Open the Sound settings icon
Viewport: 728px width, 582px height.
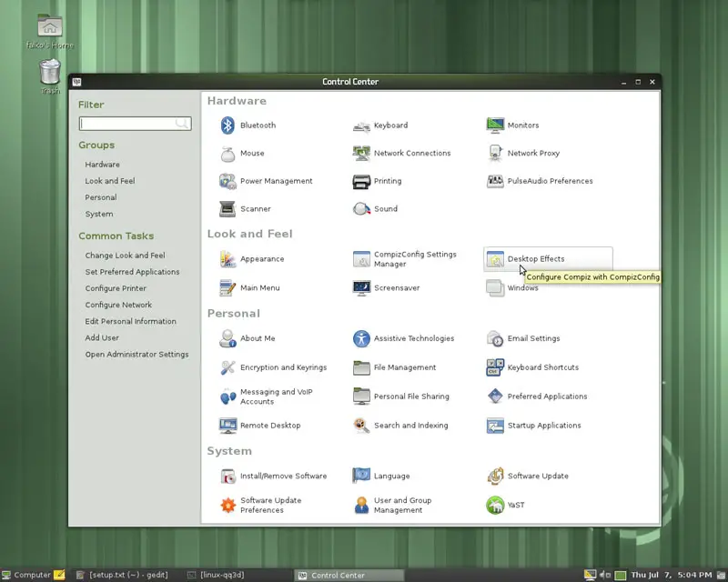pyautogui.click(x=361, y=209)
